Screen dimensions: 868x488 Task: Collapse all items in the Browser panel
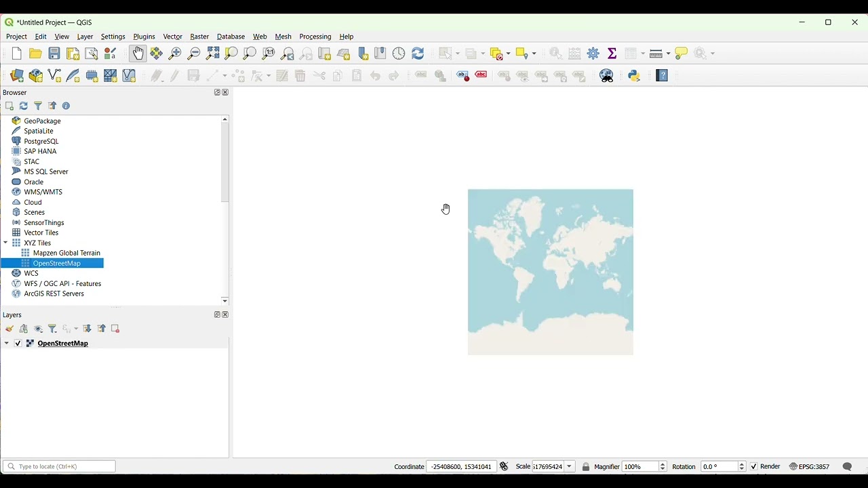point(52,106)
